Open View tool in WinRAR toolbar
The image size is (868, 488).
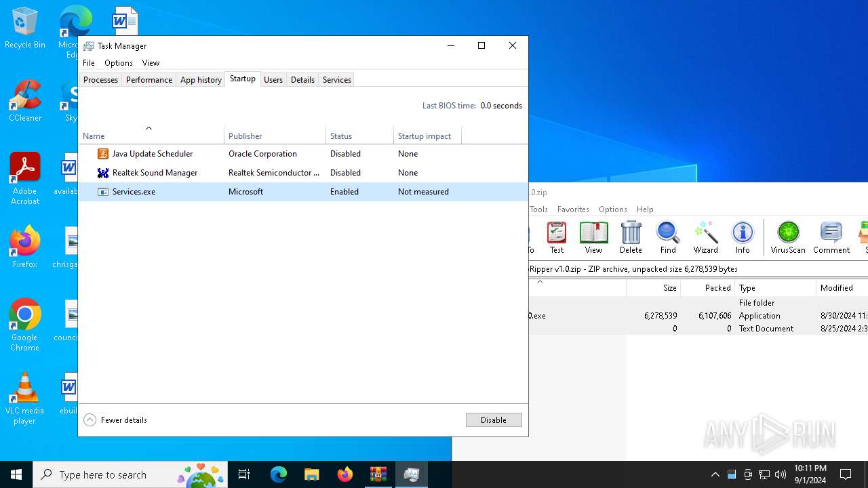pos(593,238)
